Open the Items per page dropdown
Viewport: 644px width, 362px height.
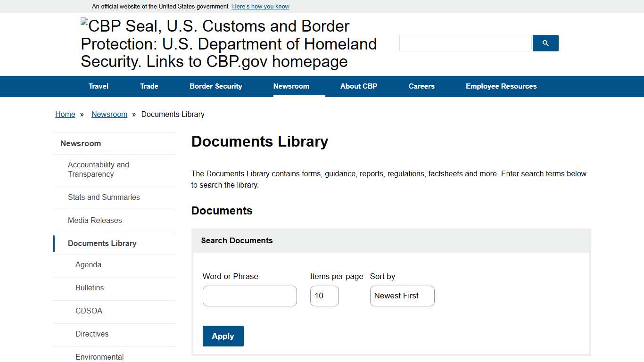tap(324, 296)
